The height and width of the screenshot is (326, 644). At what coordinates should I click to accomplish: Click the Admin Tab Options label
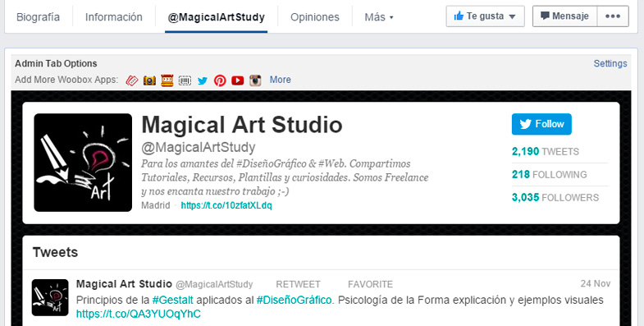coord(56,64)
